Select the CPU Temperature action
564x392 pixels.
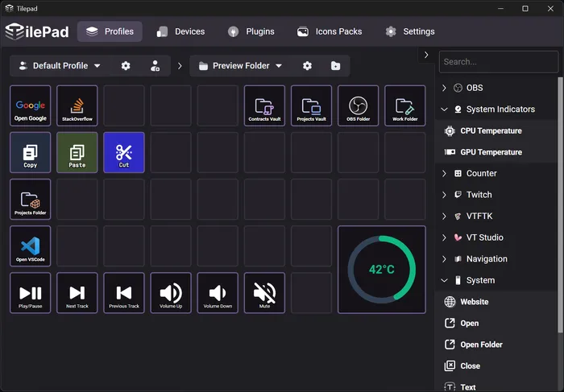490,130
